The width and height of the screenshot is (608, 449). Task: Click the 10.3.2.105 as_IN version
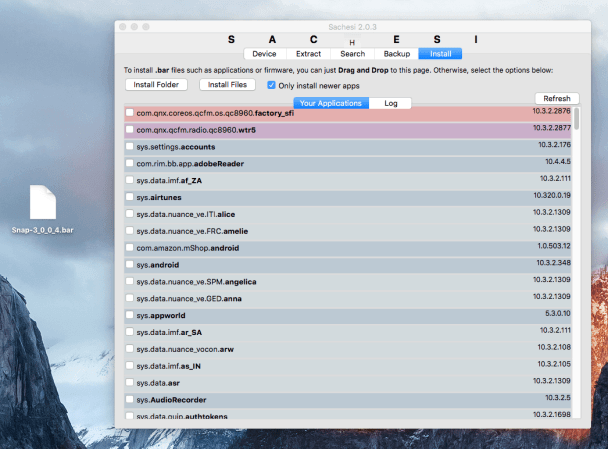pyautogui.click(x=554, y=364)
